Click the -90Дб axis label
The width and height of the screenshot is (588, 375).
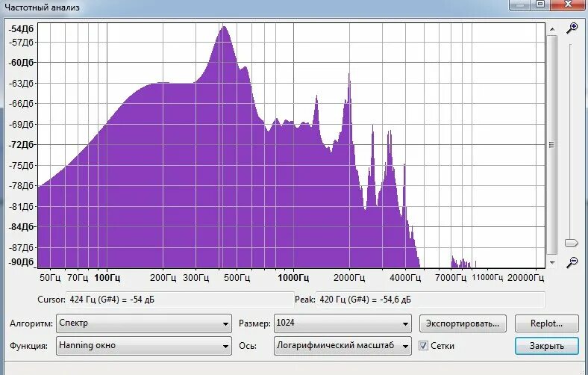21,262
